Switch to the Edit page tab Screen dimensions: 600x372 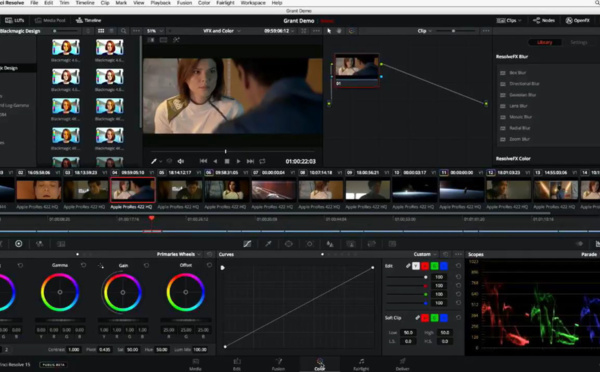pos(237,364)
